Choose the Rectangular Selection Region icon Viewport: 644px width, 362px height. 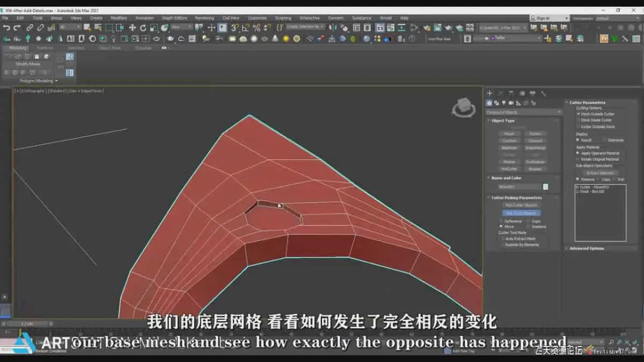(109, 28)
